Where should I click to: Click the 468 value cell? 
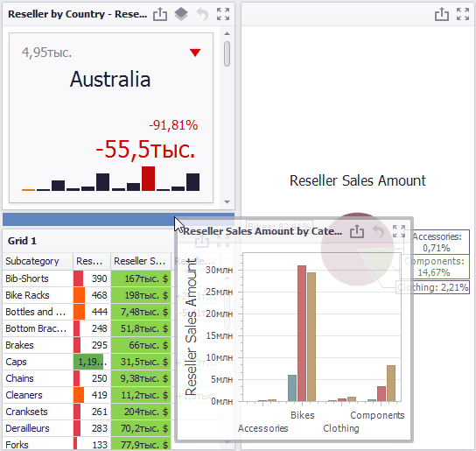pyautogui.click(x=92, y=295)
